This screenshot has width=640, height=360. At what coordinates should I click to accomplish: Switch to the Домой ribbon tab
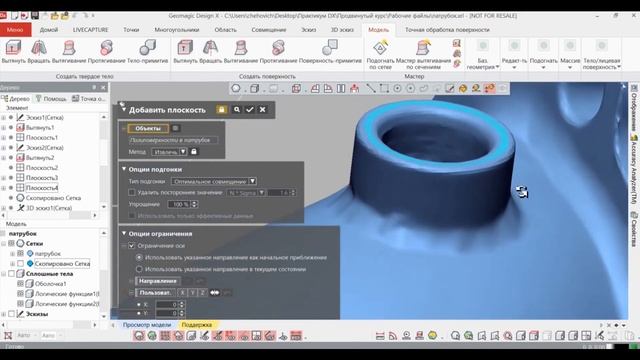point(49,30)
